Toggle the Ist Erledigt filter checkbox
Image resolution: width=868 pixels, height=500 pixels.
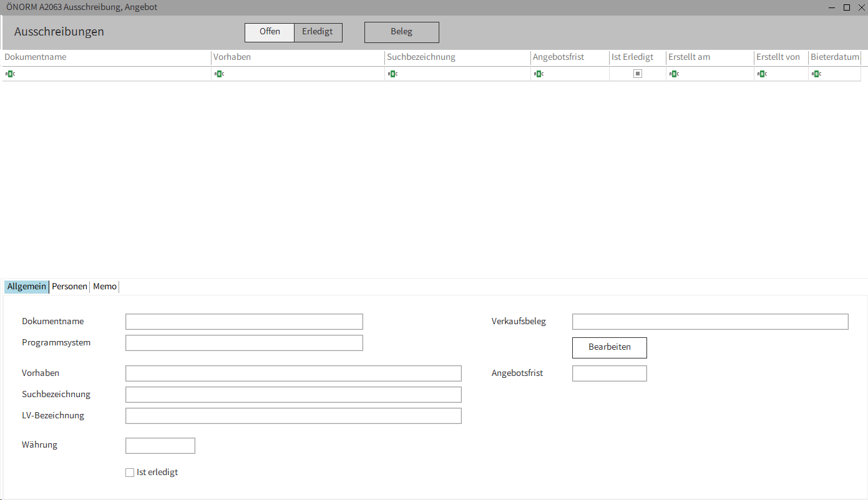(638, 74)
